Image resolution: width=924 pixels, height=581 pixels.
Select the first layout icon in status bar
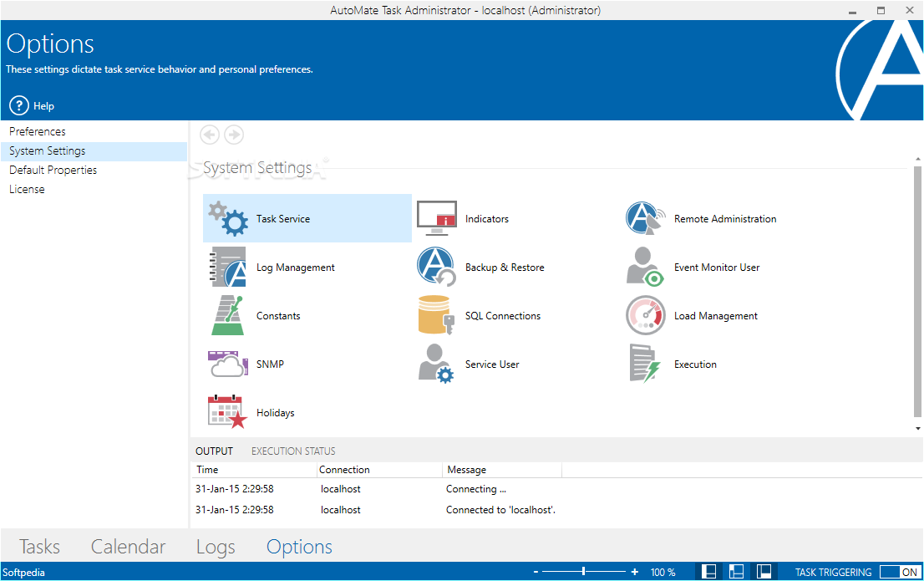(x=709, y=572)
